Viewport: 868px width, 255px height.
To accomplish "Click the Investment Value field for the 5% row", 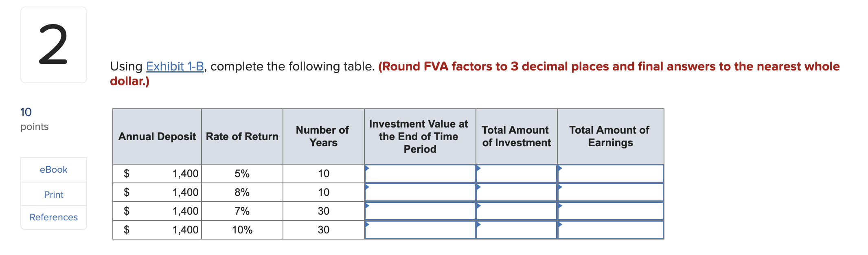I will tap(420, 173).
